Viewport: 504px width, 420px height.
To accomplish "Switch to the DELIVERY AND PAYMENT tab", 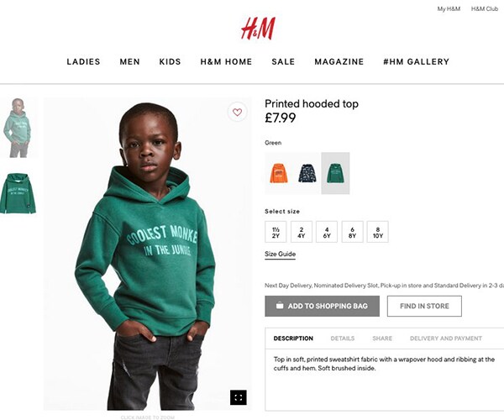I will 446,339.
